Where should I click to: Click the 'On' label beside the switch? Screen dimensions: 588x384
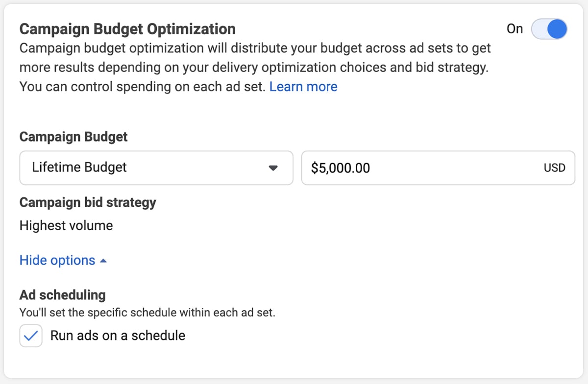point(514,29)
